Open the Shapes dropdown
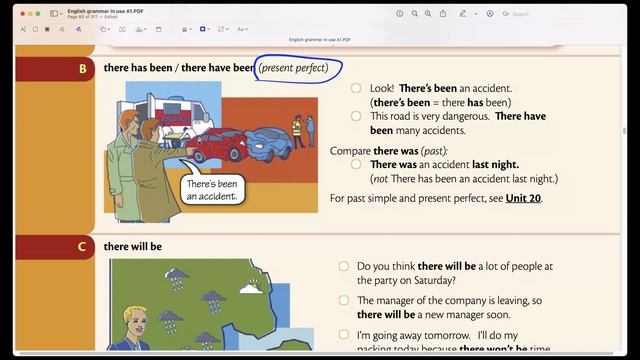Screen dimensions: 640x360 tap(105, 29)
